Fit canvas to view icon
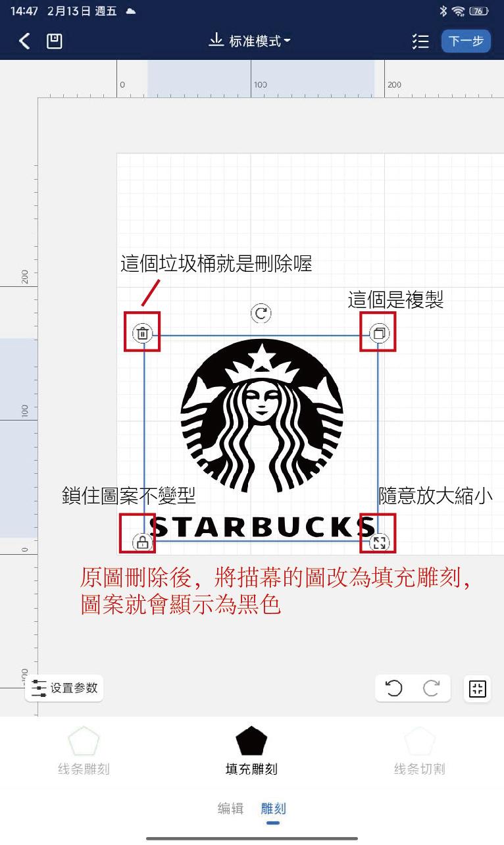Image resolution: width=504 pixels, height=845 pixels. (x=477, y=689)
